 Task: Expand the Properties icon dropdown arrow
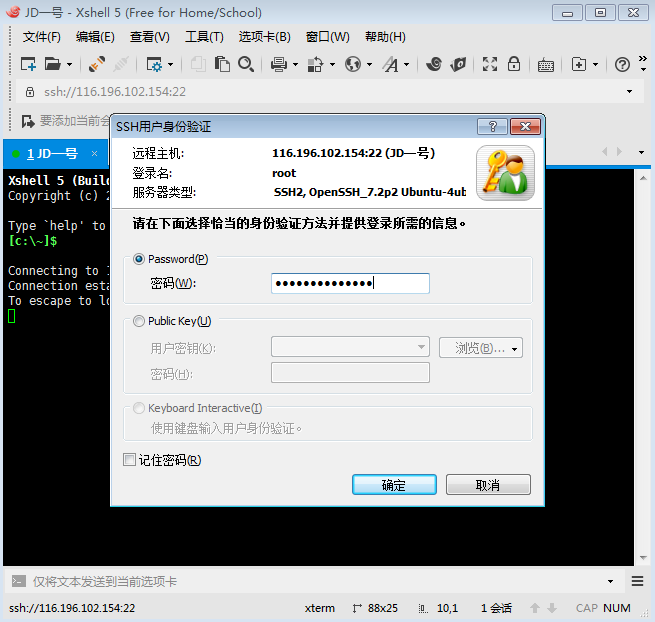[x=170, y=65]
